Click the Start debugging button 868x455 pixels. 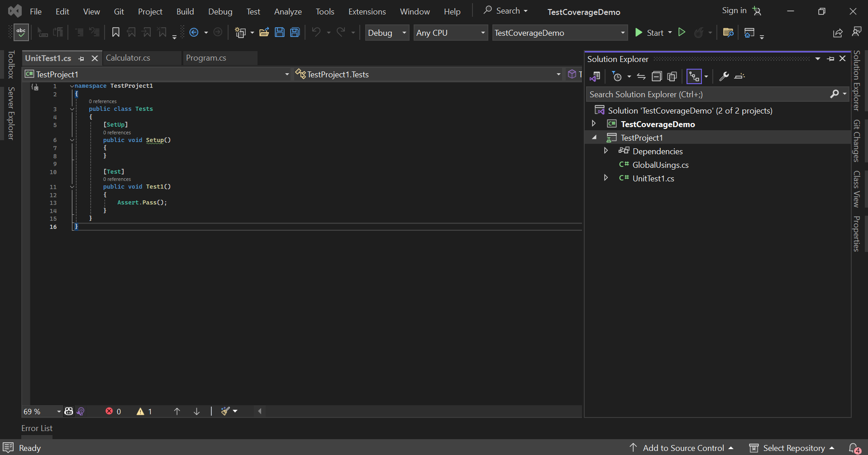coord(652,32)
